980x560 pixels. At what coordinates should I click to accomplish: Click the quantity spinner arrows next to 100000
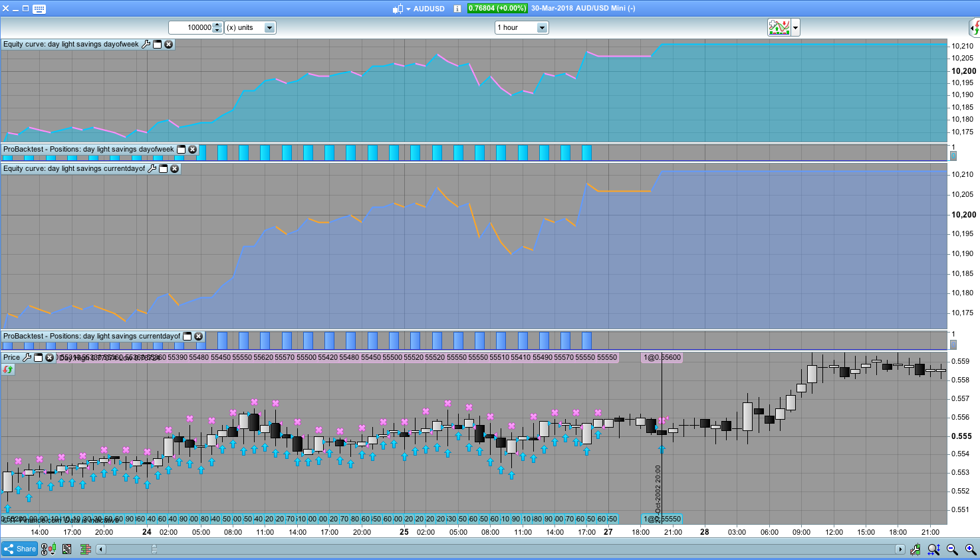tap(217, 27)
